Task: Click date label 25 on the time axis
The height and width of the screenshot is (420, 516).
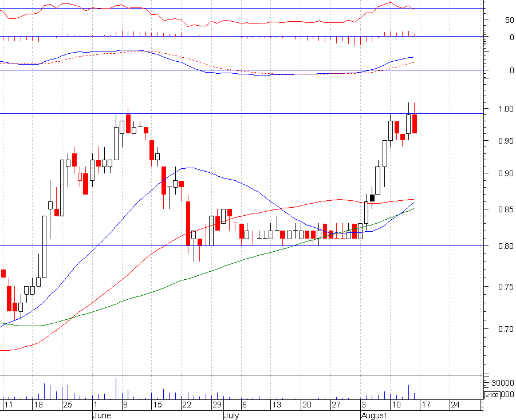Action: pos(68,405)
